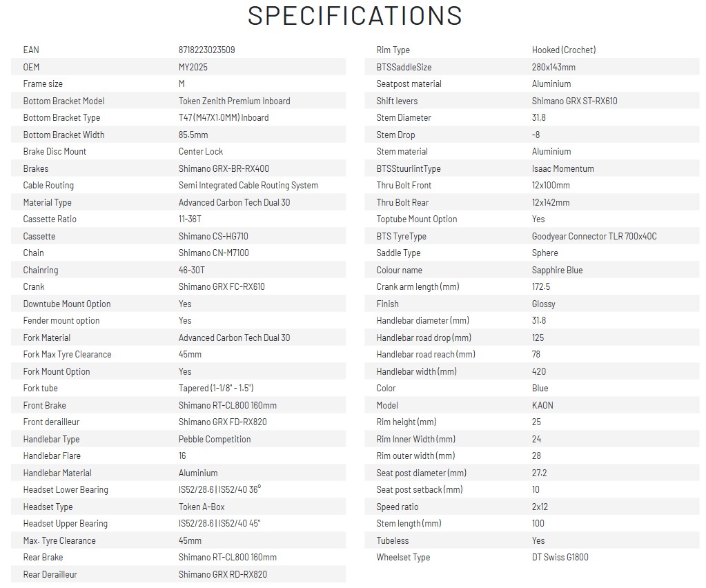Click the Frame size label
This screenshot has height=588, width=706.
point(43,84)
